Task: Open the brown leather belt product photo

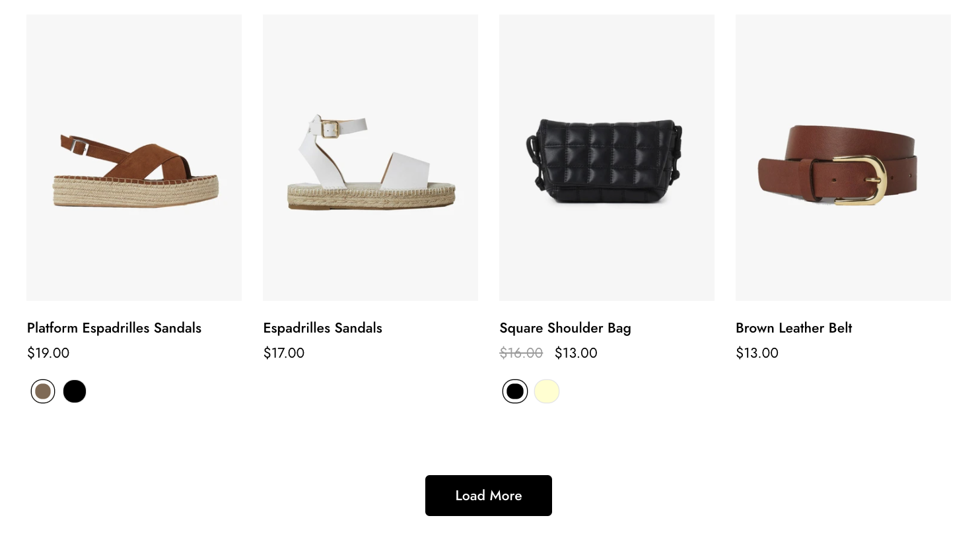Action: [843, 158]
